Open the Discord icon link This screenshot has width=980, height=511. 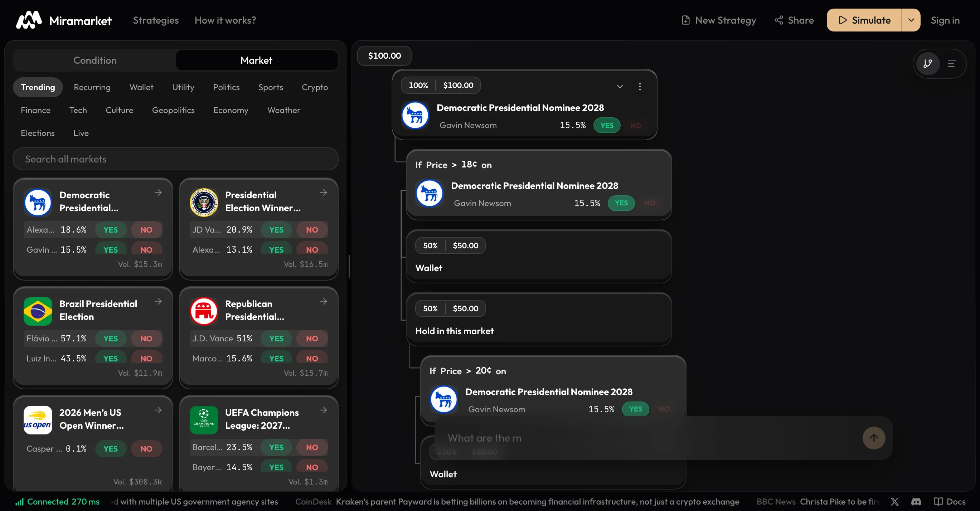tap(916, 501)
